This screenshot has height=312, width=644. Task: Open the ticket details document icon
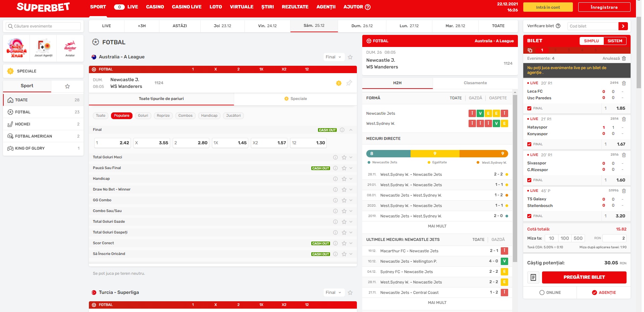tap(533, 277)
